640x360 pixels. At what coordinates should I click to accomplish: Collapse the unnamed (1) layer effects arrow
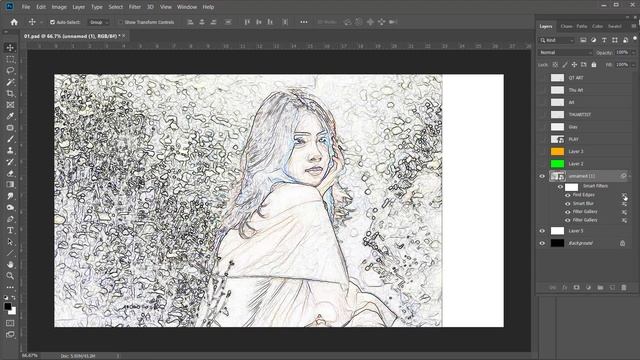click(631, 176)
